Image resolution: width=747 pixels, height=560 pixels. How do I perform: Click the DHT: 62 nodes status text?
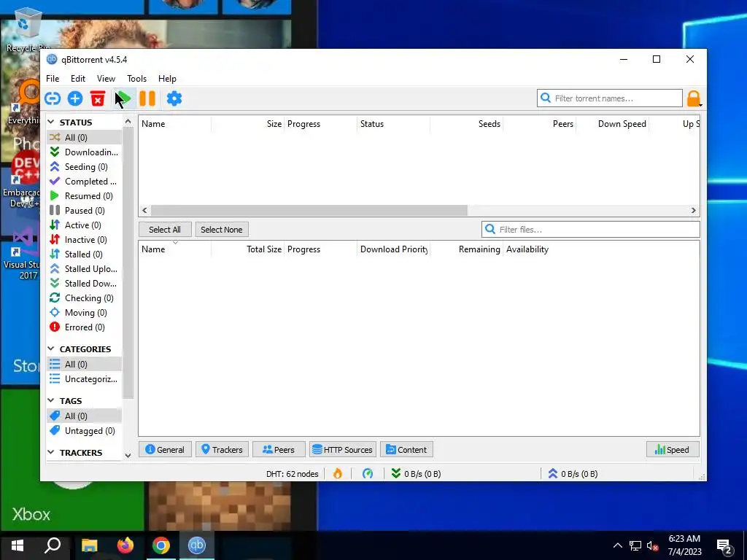(292, 474)
